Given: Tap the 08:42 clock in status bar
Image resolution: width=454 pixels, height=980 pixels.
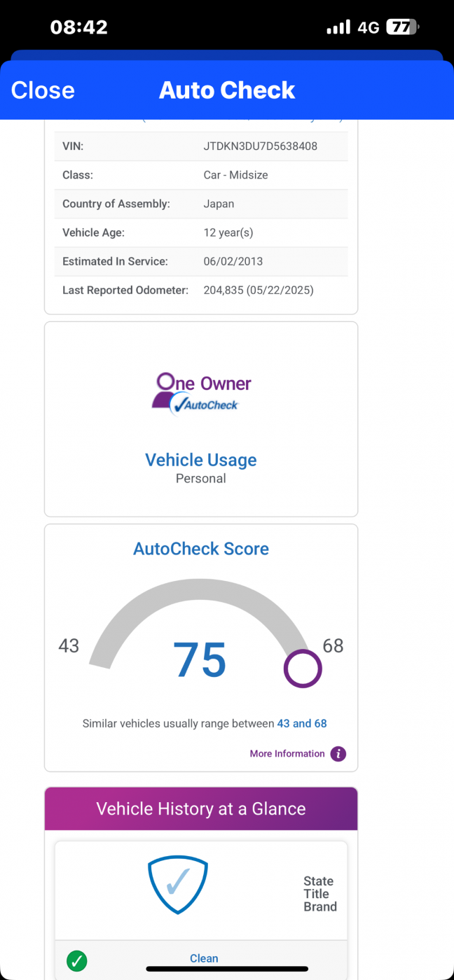Looking at the screenshot, I should (x=79, y=27).
